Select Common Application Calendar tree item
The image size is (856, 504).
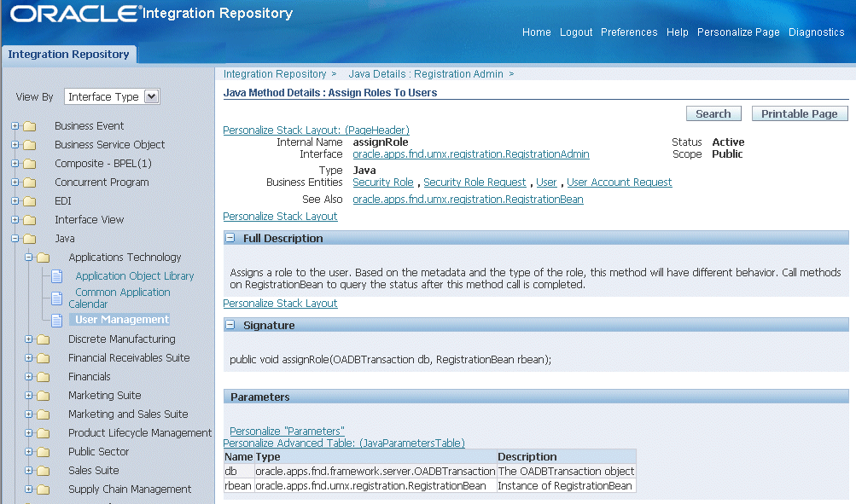click(119, 298)
